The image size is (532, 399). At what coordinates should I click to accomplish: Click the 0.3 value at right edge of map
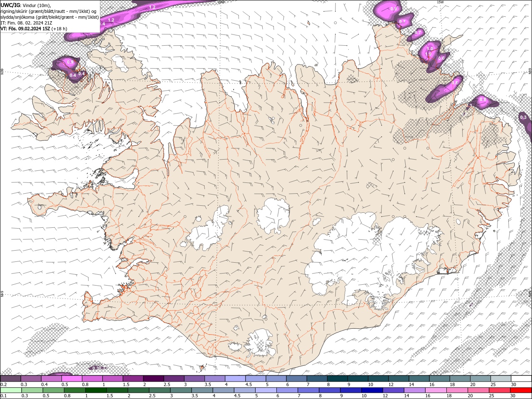(523, 118)
